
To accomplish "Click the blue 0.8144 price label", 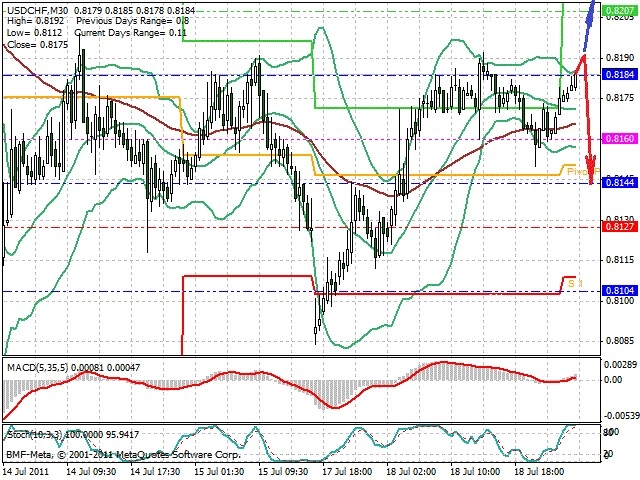I will [620, 182].
